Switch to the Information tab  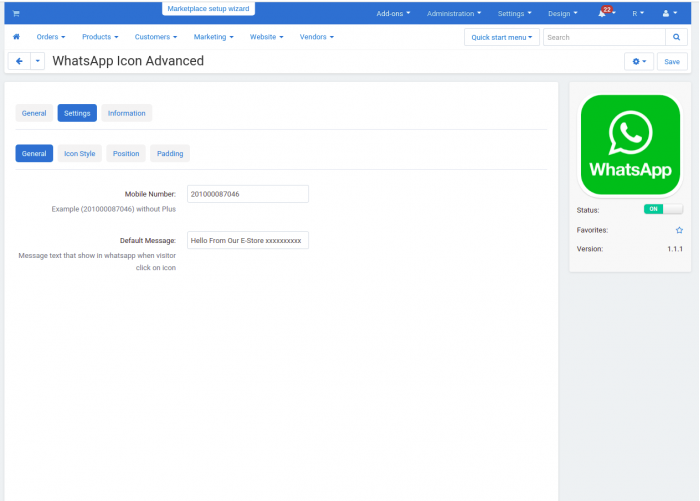tap(126, 113)
